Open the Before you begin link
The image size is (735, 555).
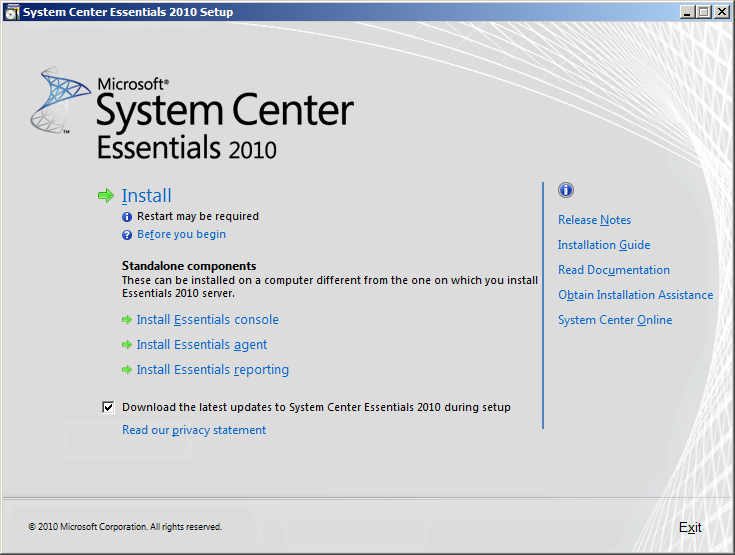[x=181, y=235]
